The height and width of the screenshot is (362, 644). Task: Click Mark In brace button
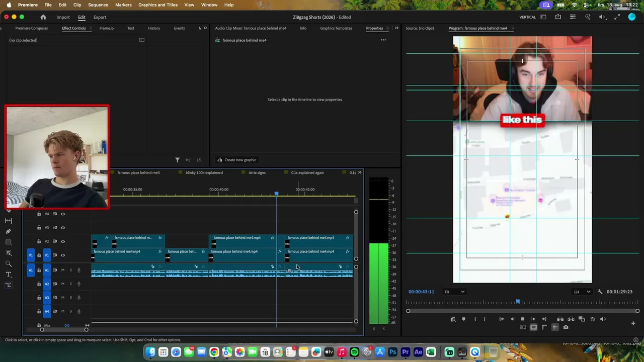[475, 319]
